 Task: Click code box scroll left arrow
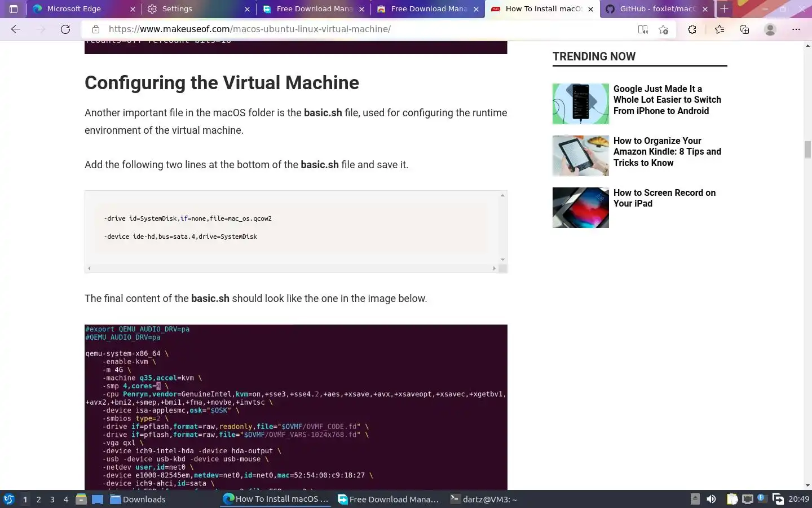pyautogui.click(x=89, y=269)
